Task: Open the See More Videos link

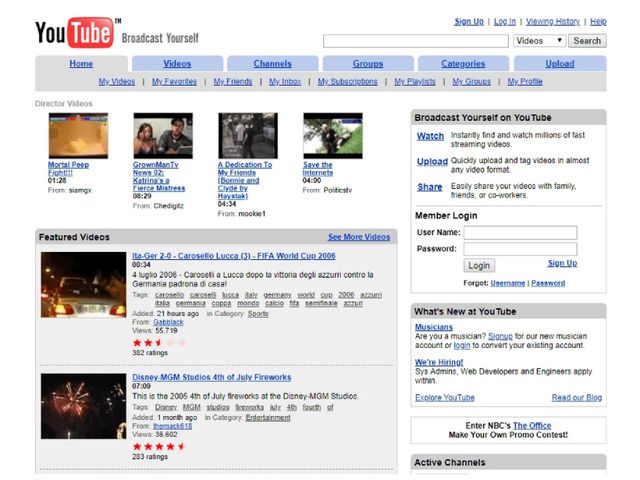Action: (x=359, y=237)
